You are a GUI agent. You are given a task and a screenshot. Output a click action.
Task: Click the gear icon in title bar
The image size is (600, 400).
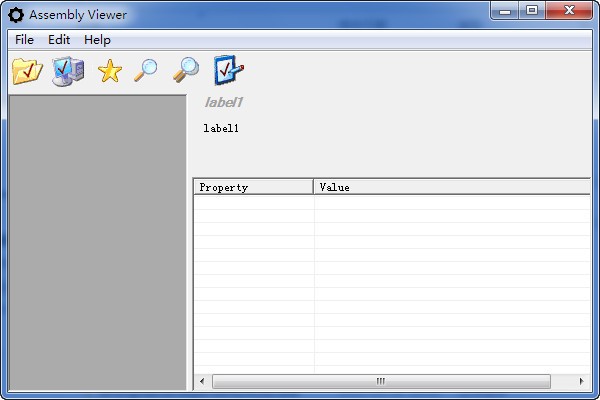(x=16, y=15)
